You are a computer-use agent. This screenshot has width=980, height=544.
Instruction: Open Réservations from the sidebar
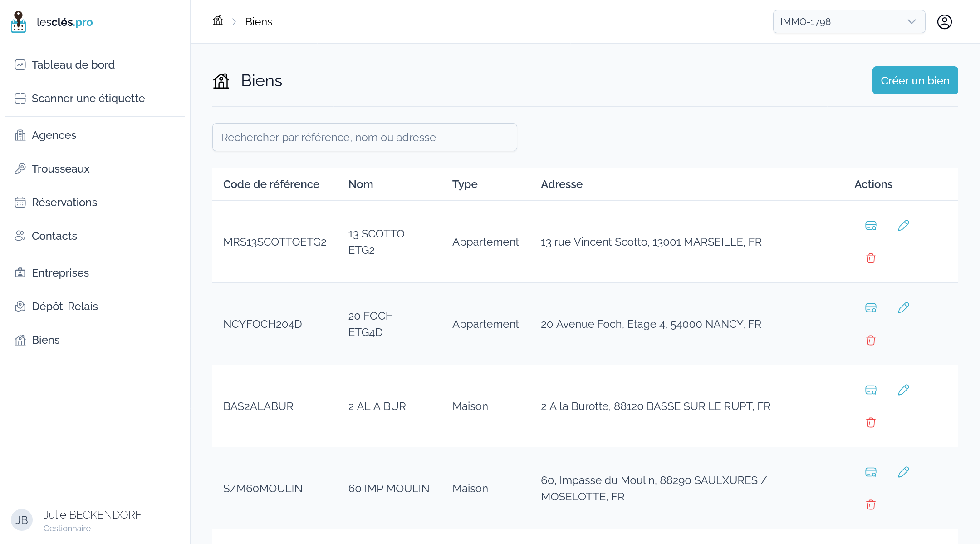tap(95, 203)
